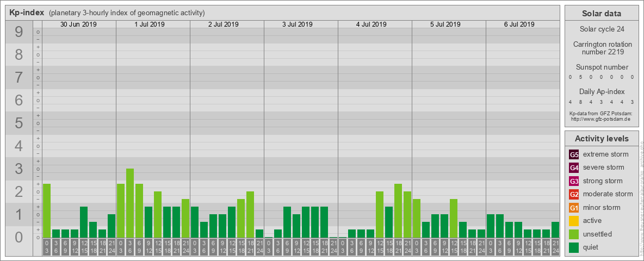The height and width of the screenshot is (261, 644).
Task: Click the 'quiet' legend label
Action: 592,247
